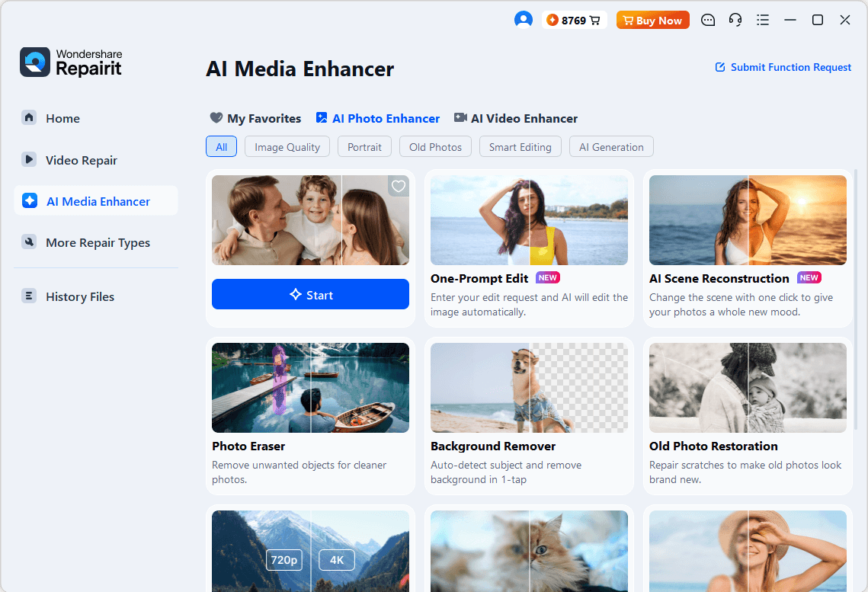The height and width of the screenshot is (592, 868).
Task: Open the feedback chat bubble icon
Action: coord(708,21)
